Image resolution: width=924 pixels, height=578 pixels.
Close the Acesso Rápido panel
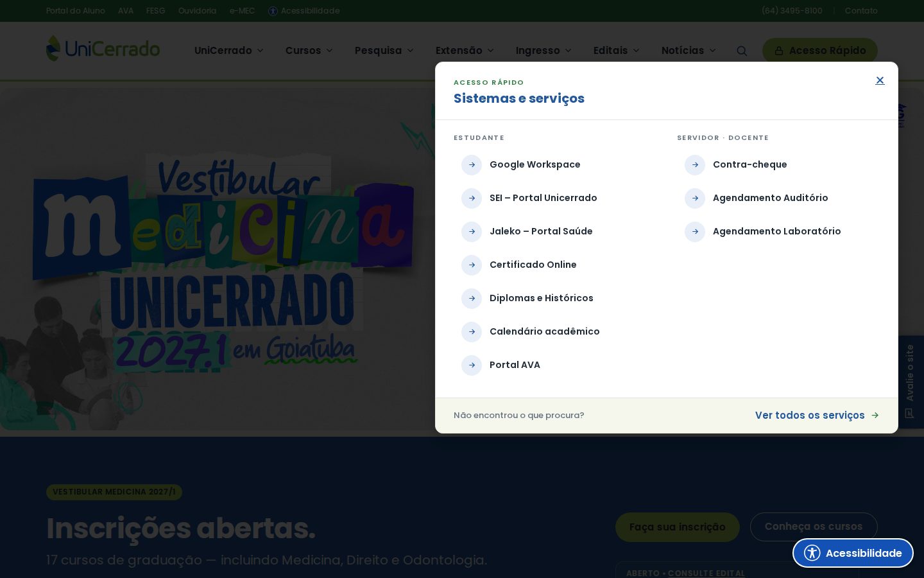pos(880,80)
